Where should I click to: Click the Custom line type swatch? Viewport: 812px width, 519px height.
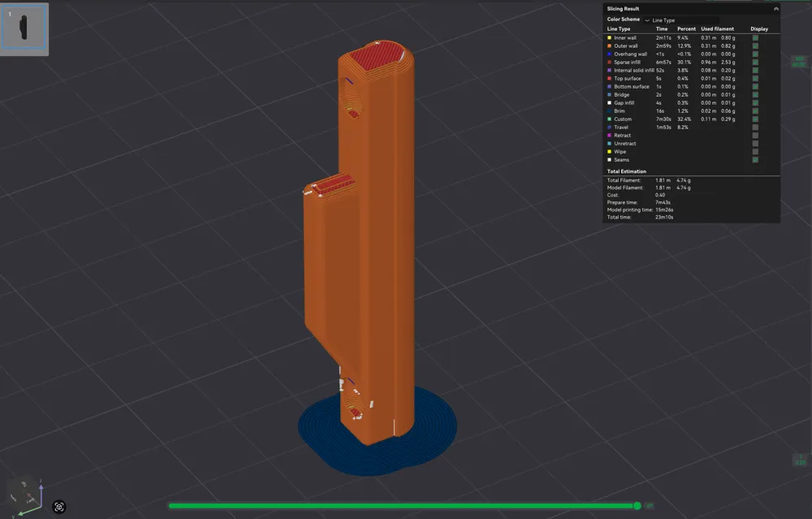coord(610,119)
